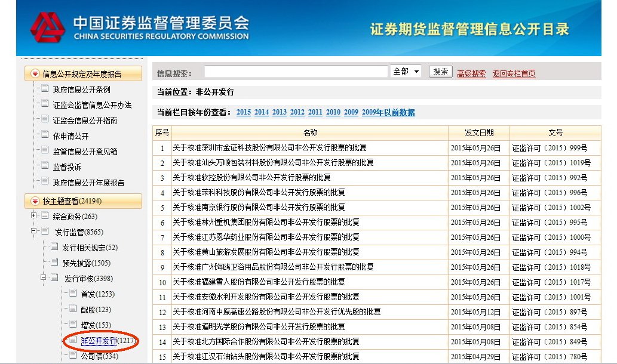Click the CSRC red logo emblem
The width and height of the screenshot is (617, 364).
point(48,27)
